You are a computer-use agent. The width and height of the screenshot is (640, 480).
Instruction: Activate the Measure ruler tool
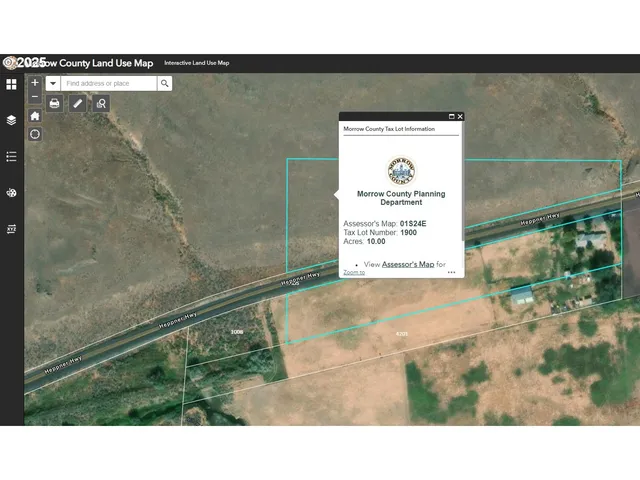pos(78,103)
